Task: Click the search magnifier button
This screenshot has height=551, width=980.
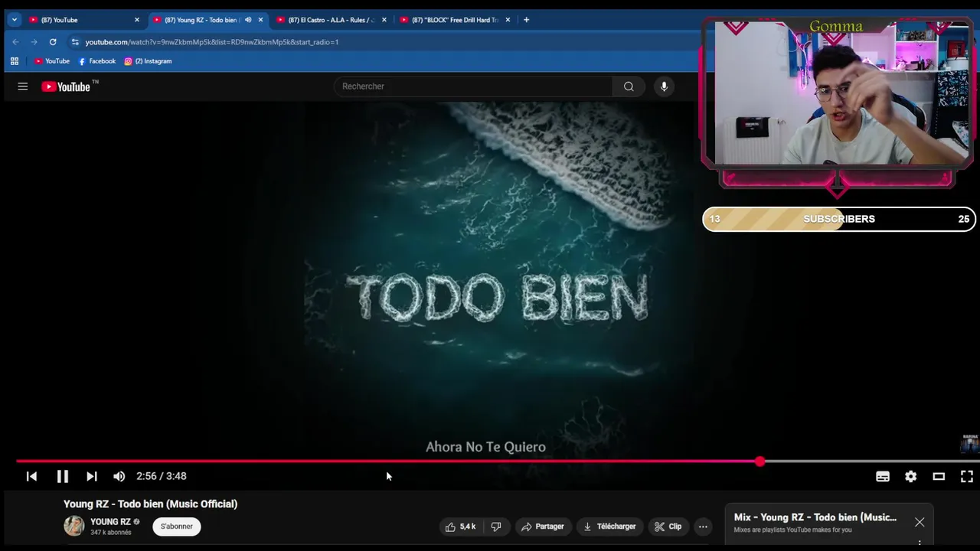Action: [x=629, y=86]
